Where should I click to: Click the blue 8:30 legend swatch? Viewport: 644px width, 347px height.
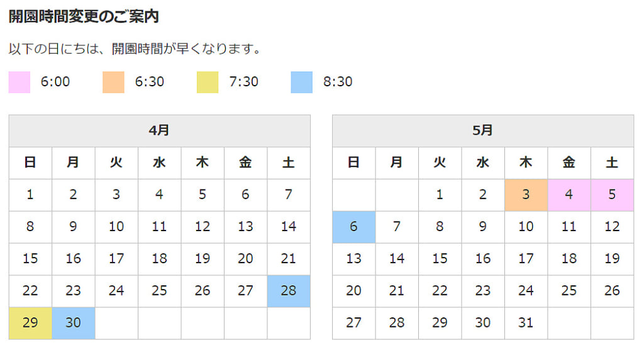point(301,82)
